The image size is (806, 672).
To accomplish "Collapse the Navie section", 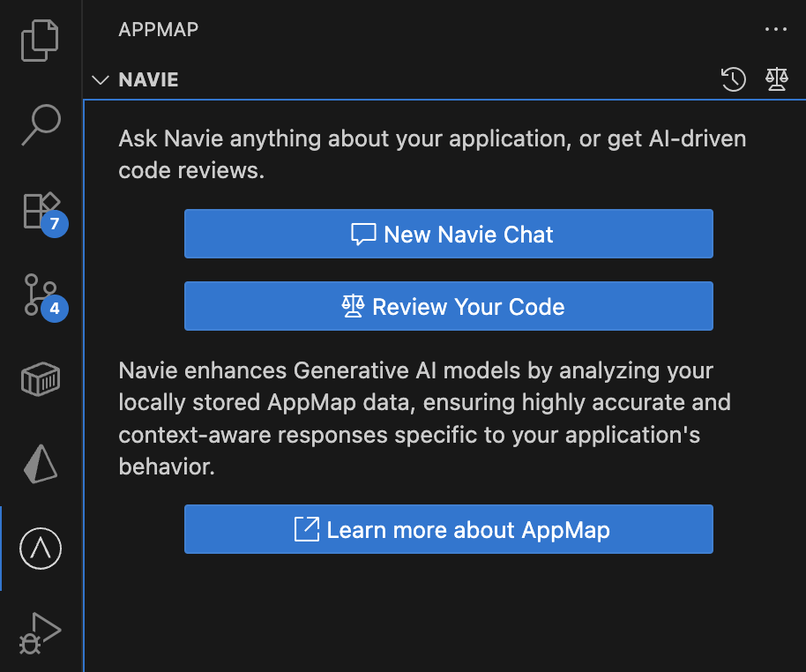I will pyautogui.click(x=101, y=79).
